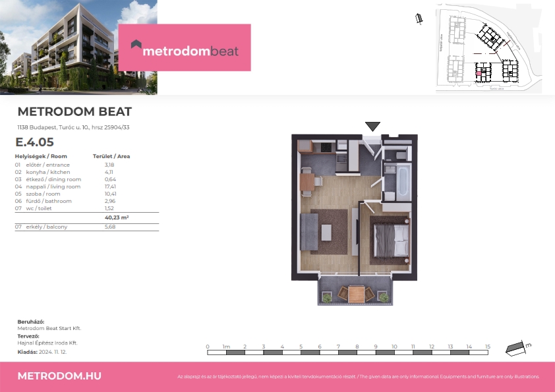555x392 pixels.
Task: Click the entrance area value 3,18
Action: pos(109,165)
